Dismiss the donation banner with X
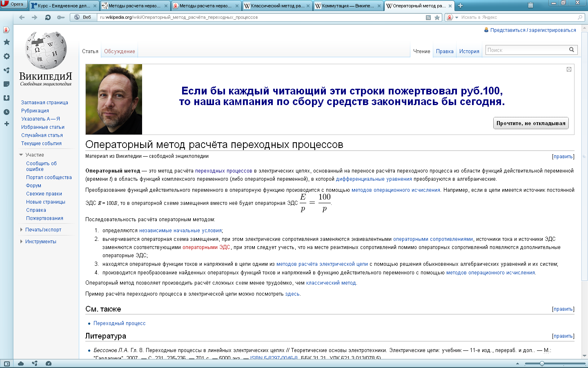Viewport: 588px width, 368px height. pyautogui.click(x=569, y=70)
